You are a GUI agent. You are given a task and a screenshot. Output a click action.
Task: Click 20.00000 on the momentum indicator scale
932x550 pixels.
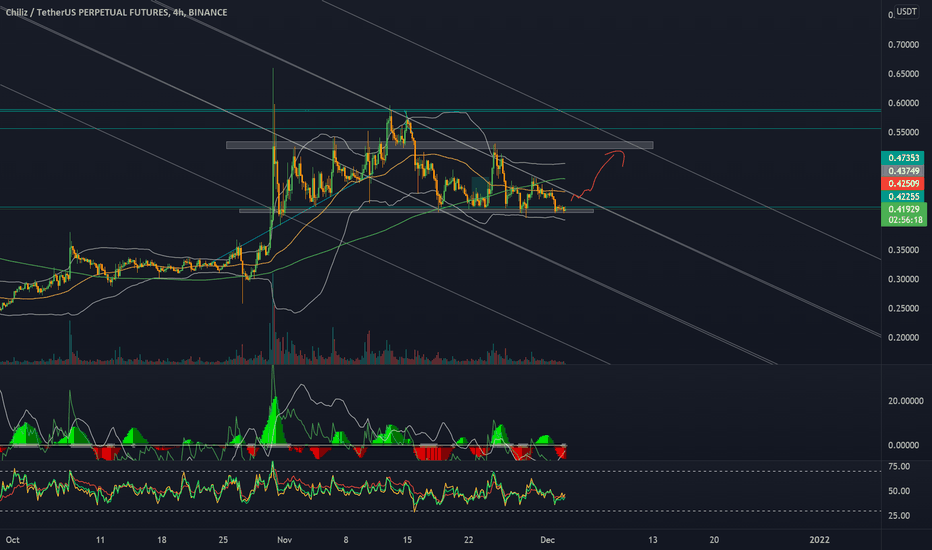(905, 401)
